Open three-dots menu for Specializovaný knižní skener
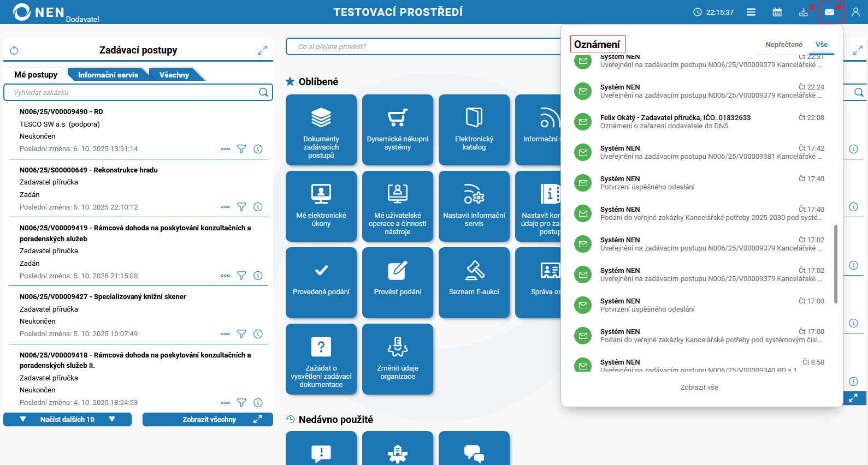868x465 pixels. click(225, 334)
